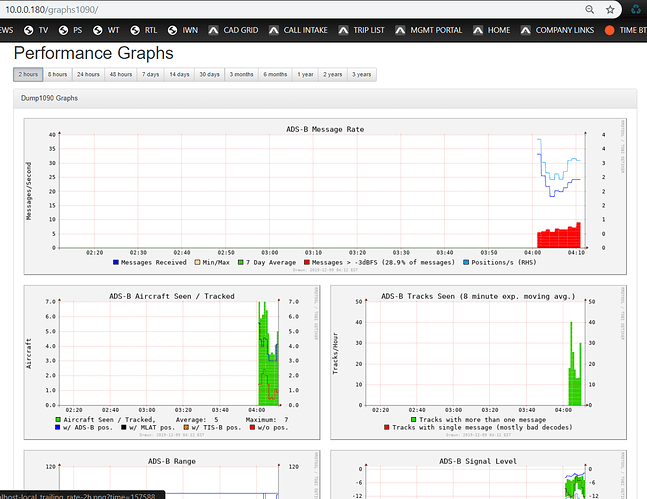
Task: Switch to the 6 months range
Action: 275,74
